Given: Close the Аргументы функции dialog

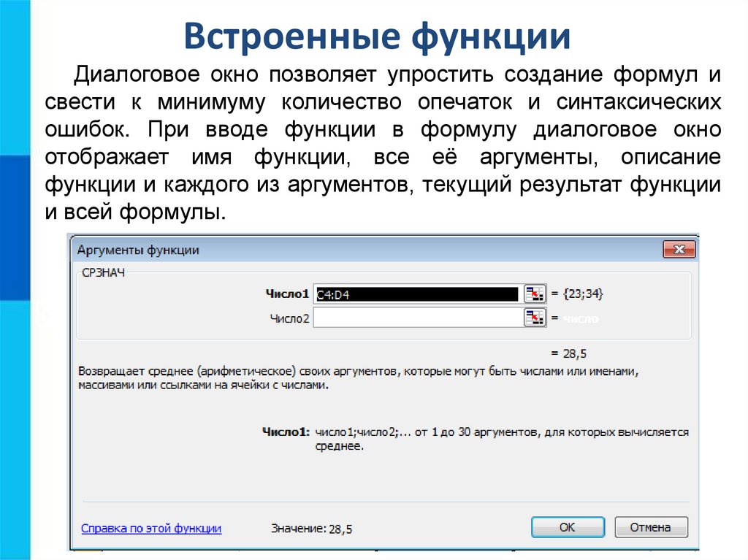Looking at the screenshot, I should pyautogui.click(x=679, y=250).
